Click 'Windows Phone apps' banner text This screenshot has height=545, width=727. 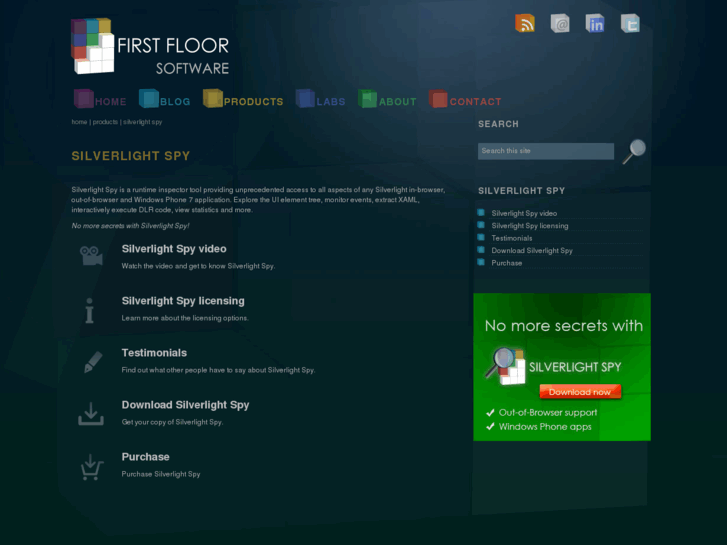tap(545, 427)
